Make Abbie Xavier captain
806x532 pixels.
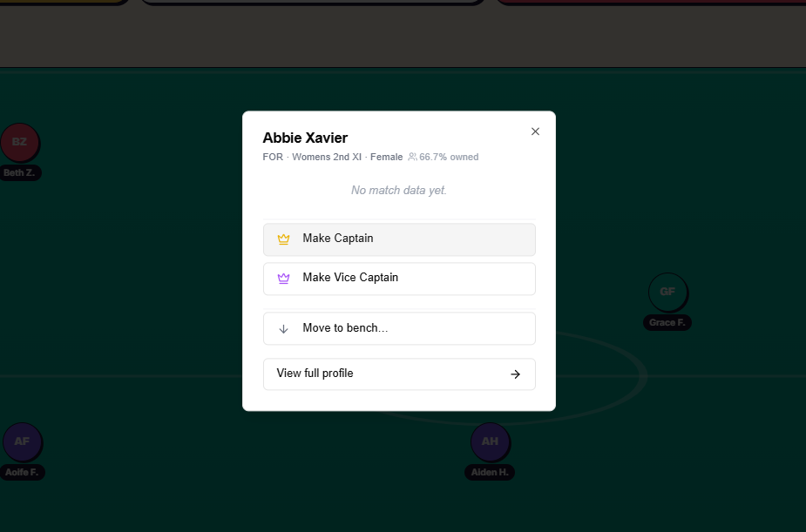click(x=399, y=239)
